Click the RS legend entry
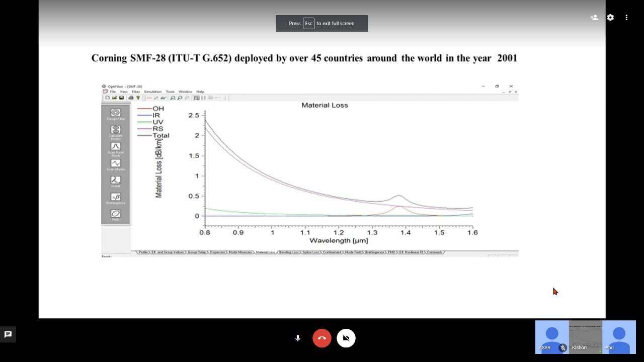 (150, 129)
